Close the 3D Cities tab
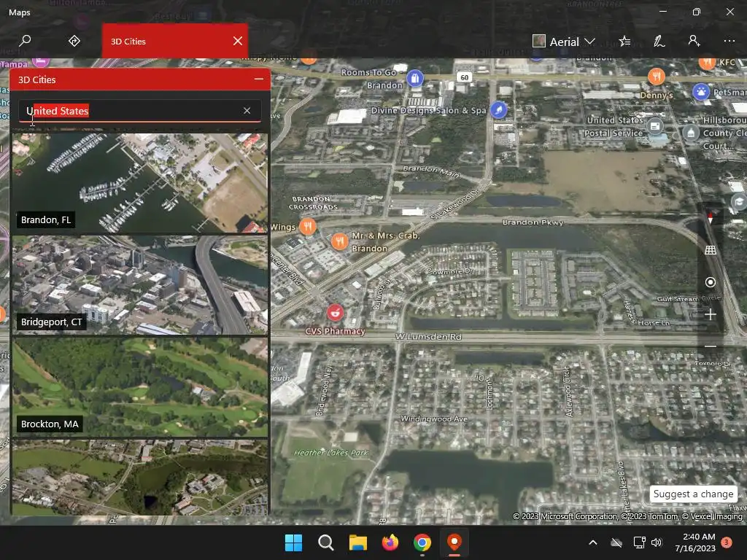747x560 pixels. pyautogui.click(x=238, y=41)
